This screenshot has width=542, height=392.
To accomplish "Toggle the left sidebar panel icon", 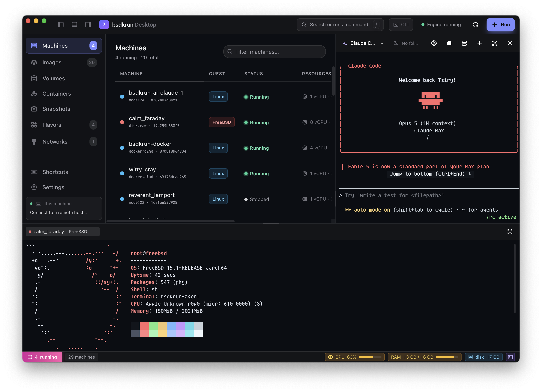I will point(61,25).
